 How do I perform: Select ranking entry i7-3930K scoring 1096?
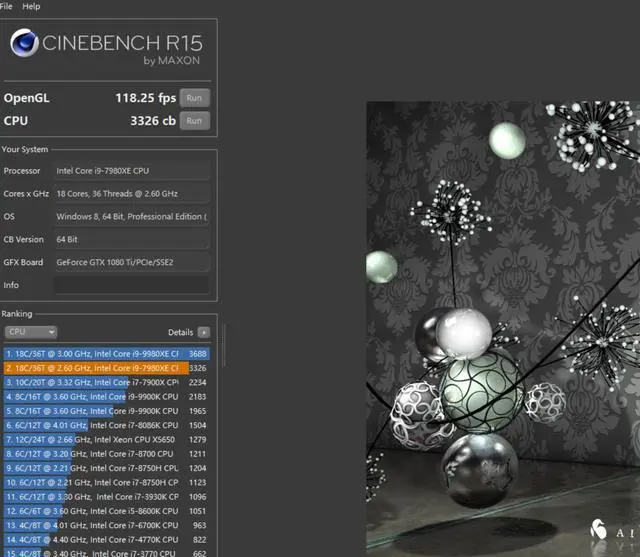107,497
